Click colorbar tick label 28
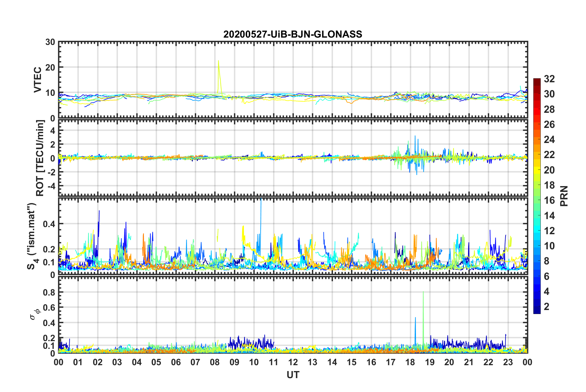Screen dimensions: 586x392 (549, 109)
